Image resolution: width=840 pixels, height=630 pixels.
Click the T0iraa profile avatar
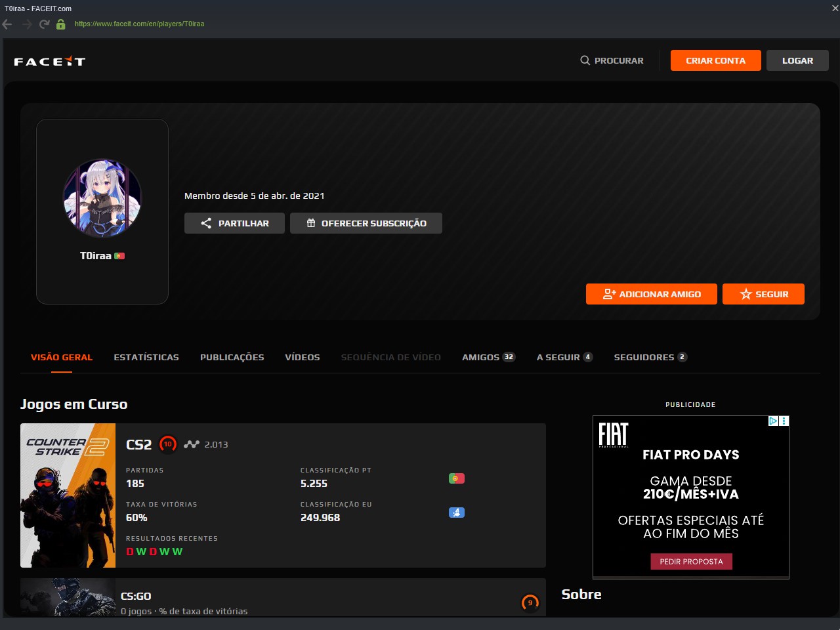(x=102, y=198)
